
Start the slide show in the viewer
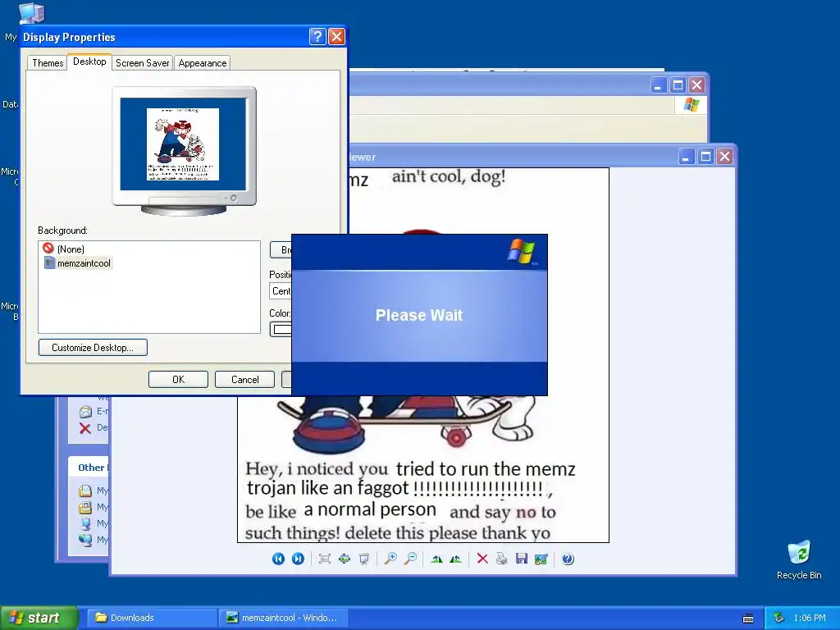(x=363, y=559)
